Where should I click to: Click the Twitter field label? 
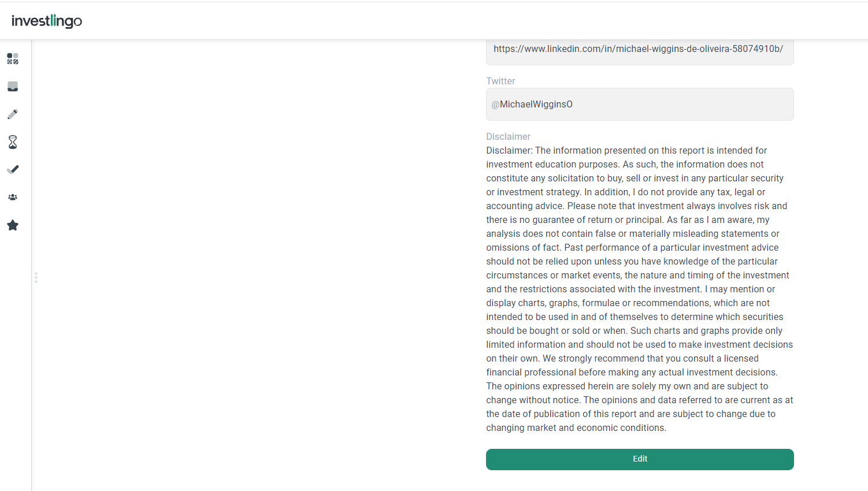[x=500, y=81]
